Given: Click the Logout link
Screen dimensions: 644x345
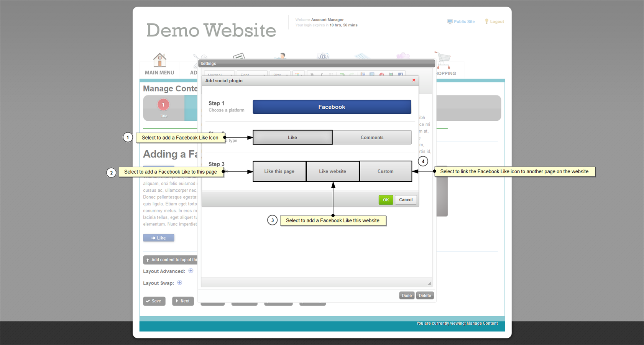Looking at the screenshot, I should pyautogui.click(x=494, y=22).
